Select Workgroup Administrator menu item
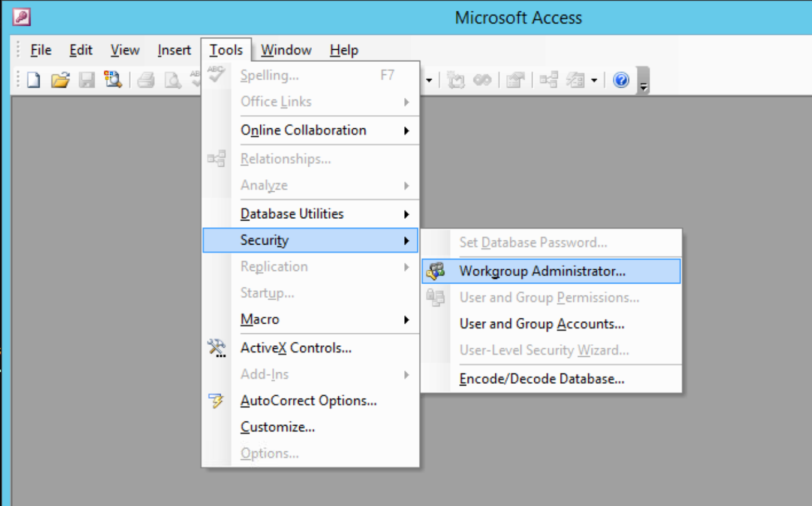 point(551,271)
